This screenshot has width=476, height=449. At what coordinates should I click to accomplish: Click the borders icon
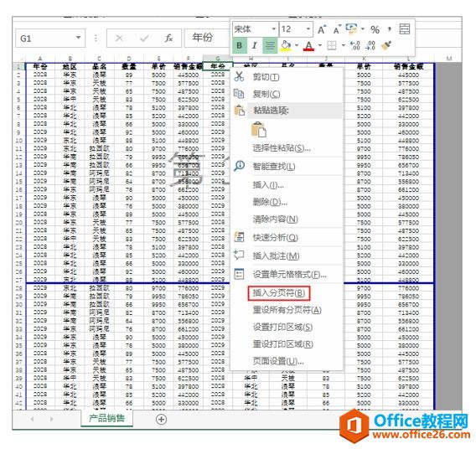(x=332, y=45)
